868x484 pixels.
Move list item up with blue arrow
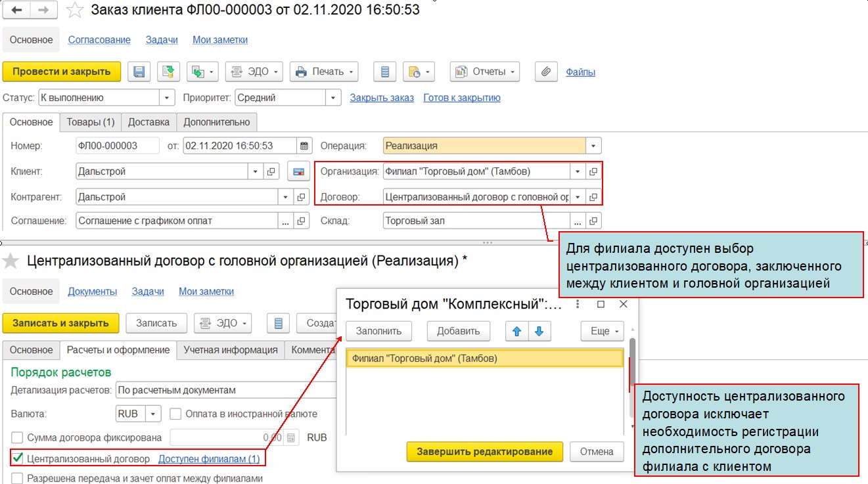pos(516,332)
